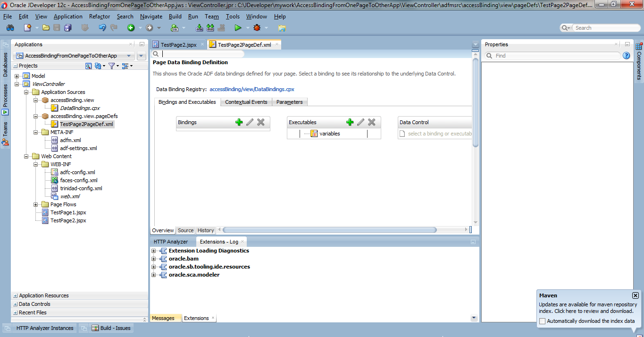The width and height of the screenshot is (644, 337).
Task: Click the Undo arrow icon
Action: (x=102, y=27)
